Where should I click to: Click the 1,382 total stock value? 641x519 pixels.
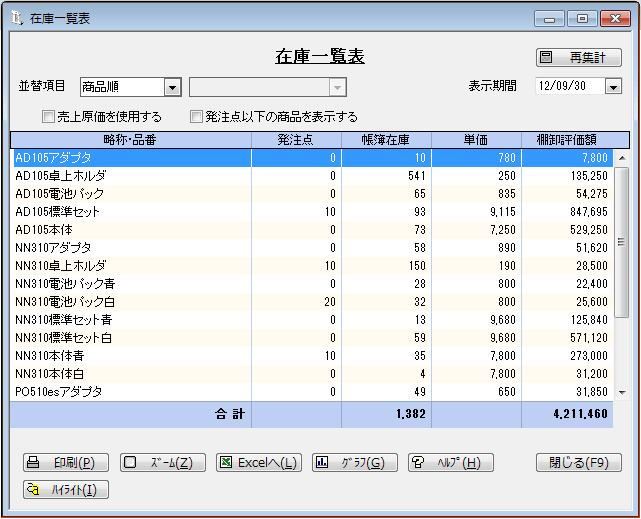[x=386, y=414]
